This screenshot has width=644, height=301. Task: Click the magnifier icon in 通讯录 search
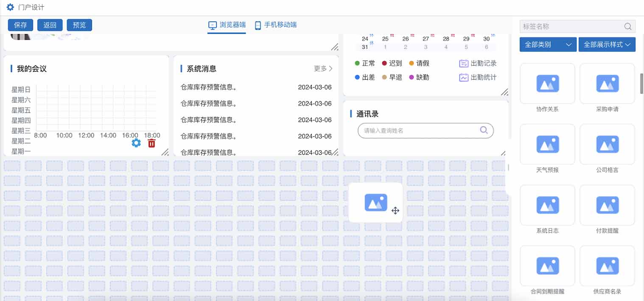484,130
